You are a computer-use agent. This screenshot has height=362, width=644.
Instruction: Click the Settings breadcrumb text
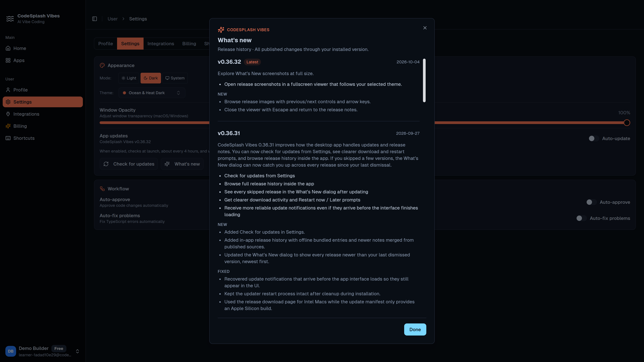pos(138,19)
